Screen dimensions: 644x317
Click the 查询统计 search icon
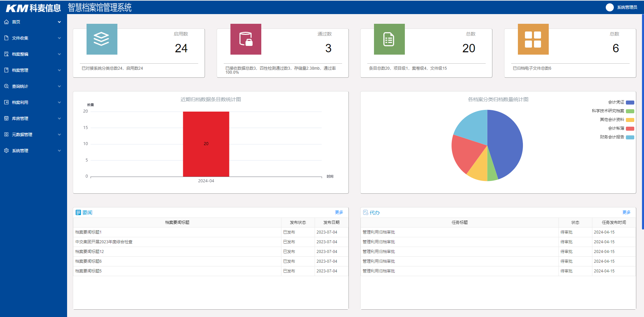tap(6, 86)
